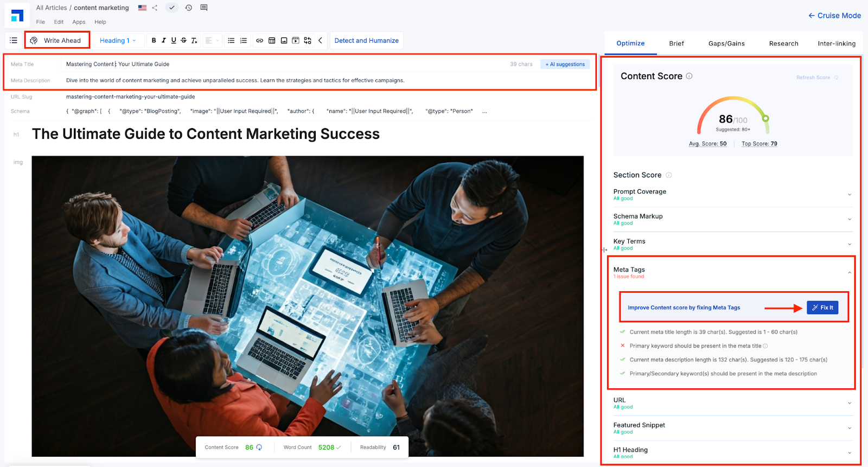Viewport: 868px width, 467px height.
Task: Expand the Prompt Coverage section
Action: click(x=732, y=194)
